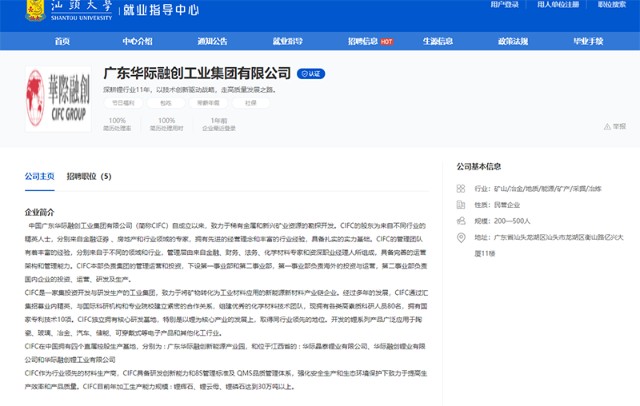Click the report warning triangle icon
This screenshot has width=640, height=406.
pyautogui.click(x=607, y=126)
